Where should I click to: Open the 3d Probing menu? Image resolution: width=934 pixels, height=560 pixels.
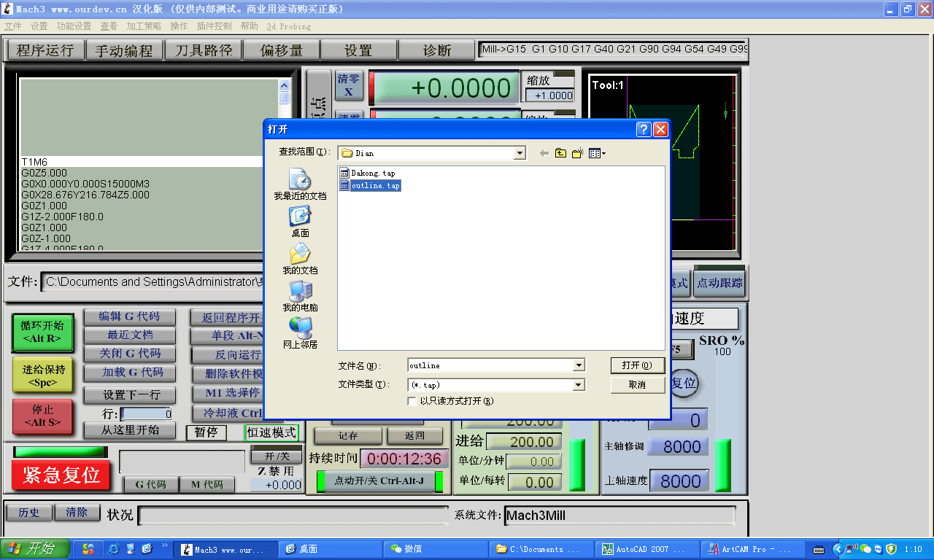point(288,26)
